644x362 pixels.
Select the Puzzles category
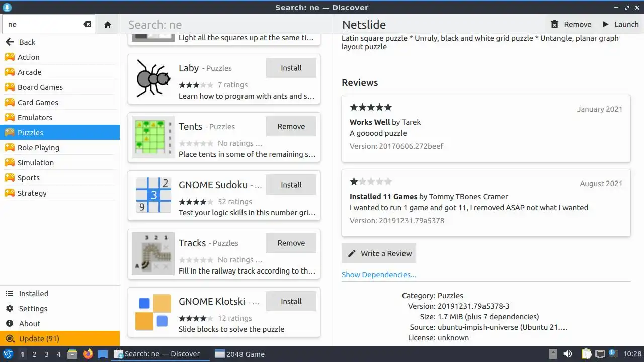click(x=60, y=133)
